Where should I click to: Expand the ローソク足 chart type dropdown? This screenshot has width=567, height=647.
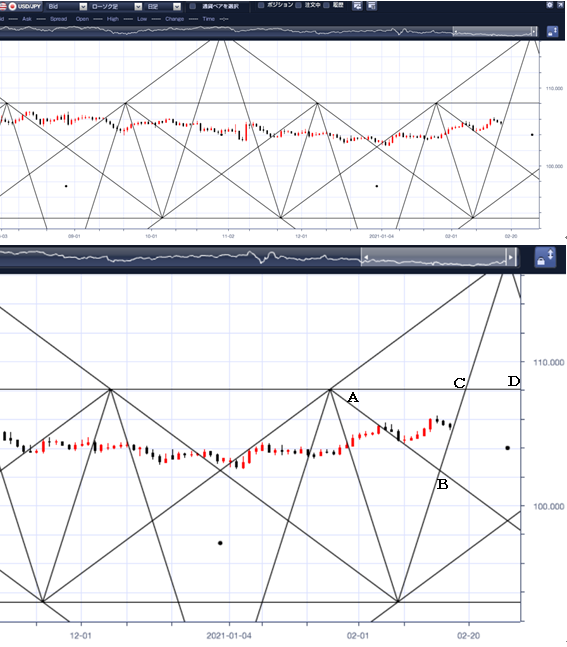117,7
